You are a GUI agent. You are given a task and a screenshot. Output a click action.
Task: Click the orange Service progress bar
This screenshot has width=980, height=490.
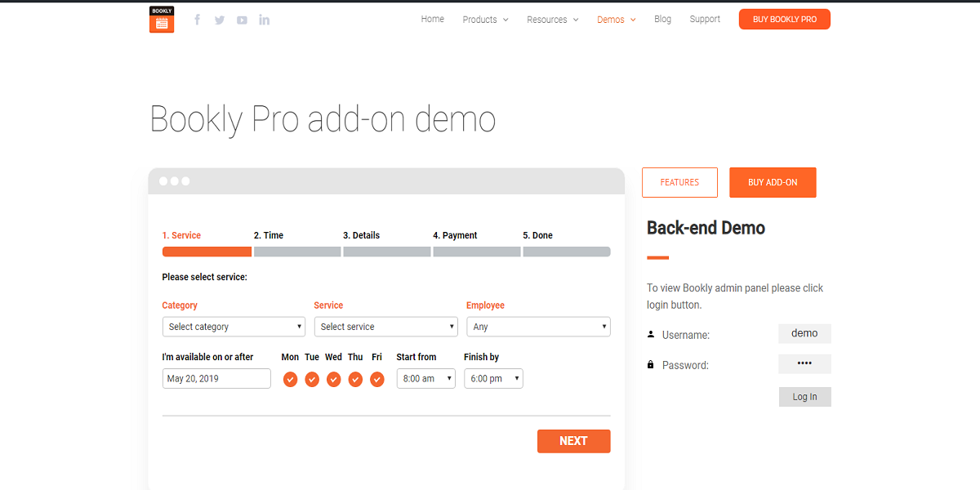207,252
